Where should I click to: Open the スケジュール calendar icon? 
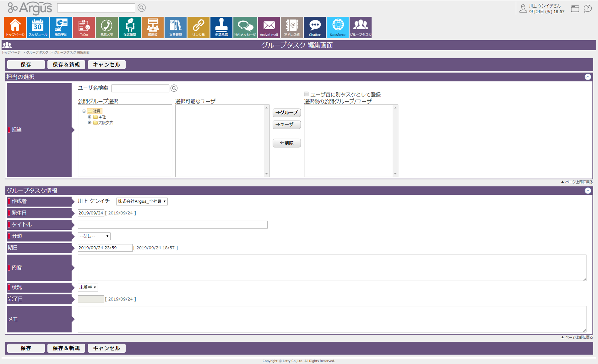(38, 28)
